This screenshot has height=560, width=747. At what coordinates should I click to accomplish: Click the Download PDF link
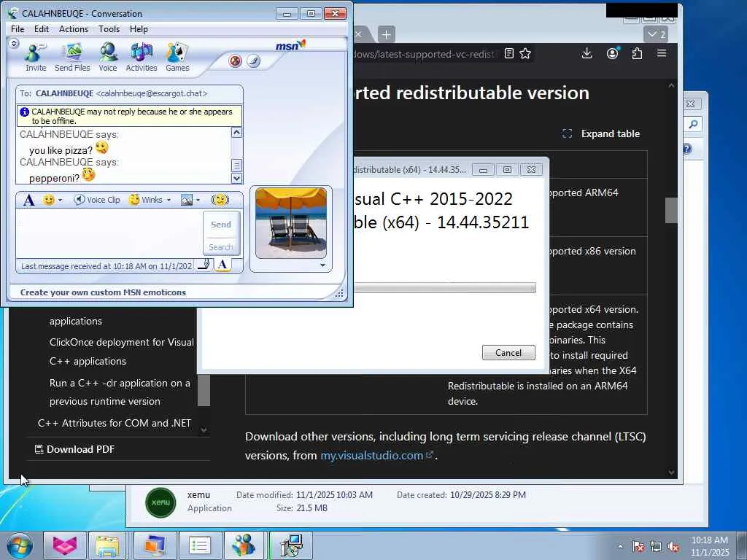point(75,449)
